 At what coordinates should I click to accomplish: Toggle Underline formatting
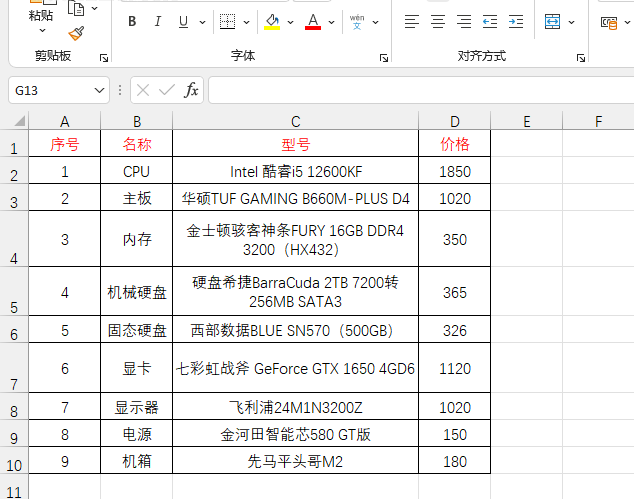click(x=183, y=21)
